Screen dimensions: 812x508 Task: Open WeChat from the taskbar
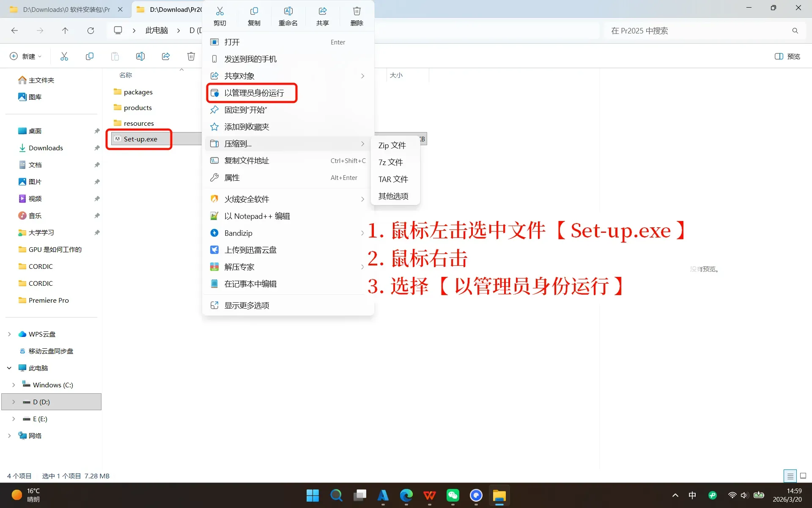click(453, 495)
